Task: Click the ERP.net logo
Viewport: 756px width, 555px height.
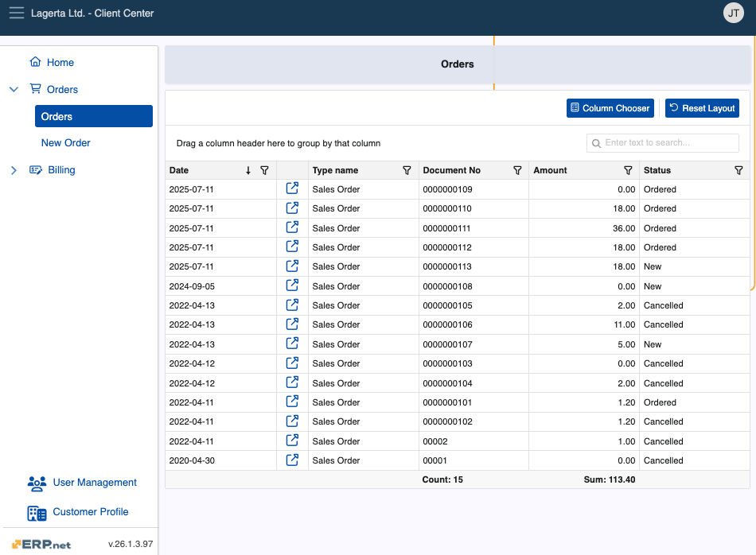Action: pyautogui.click(x=41, y=545)
